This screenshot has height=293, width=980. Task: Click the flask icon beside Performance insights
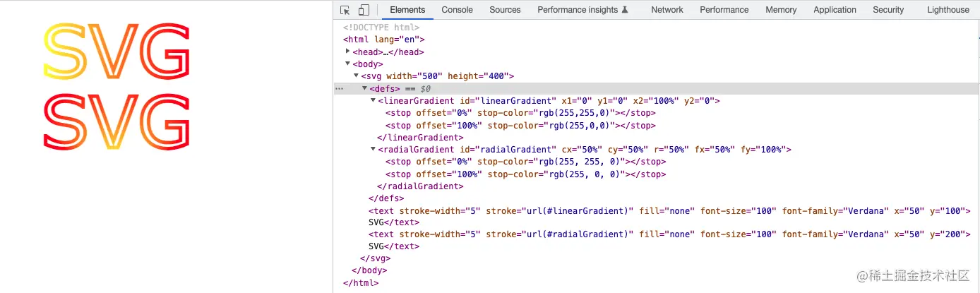click(x=624, y=10)
